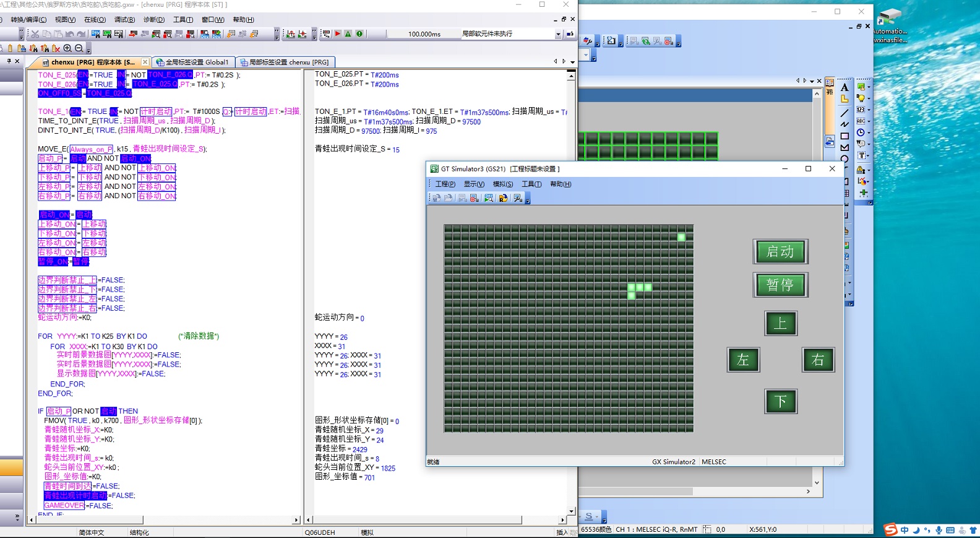Expand the numerical display 123 dropdown arrow
Viewport: 980px width, 538px height.
(x=869, y=110)
